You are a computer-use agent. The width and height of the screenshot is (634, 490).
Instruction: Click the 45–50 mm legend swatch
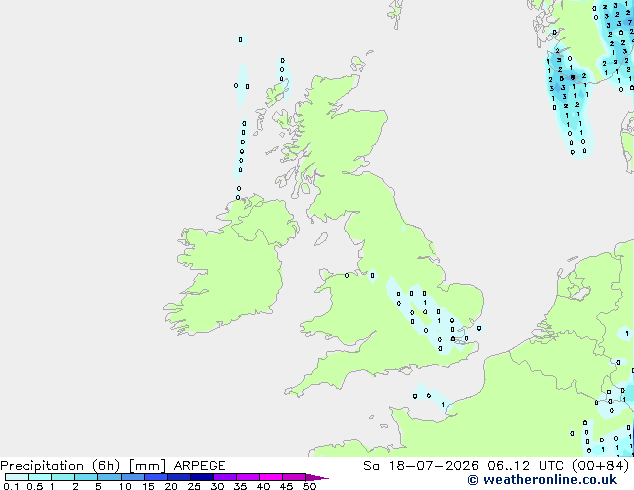pos(294,477)
